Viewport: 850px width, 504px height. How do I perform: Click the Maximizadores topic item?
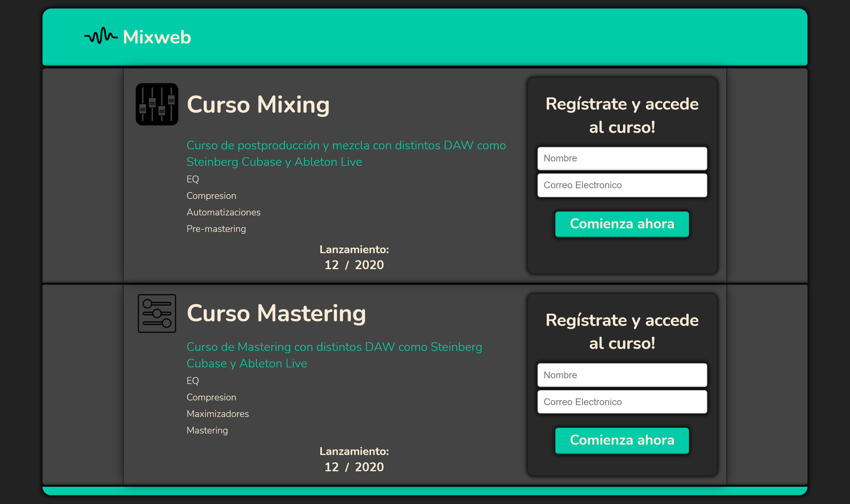tap(218, 414)
